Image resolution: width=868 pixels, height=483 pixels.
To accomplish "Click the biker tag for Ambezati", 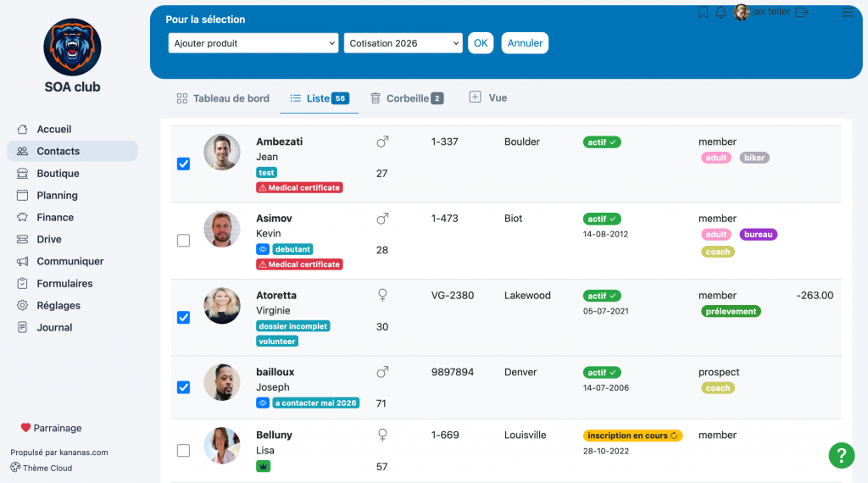I will point(754,158).
